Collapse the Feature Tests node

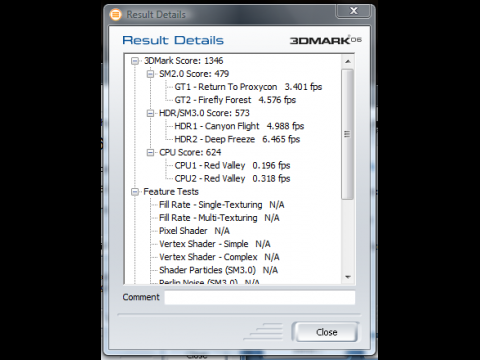pos(135,192)
